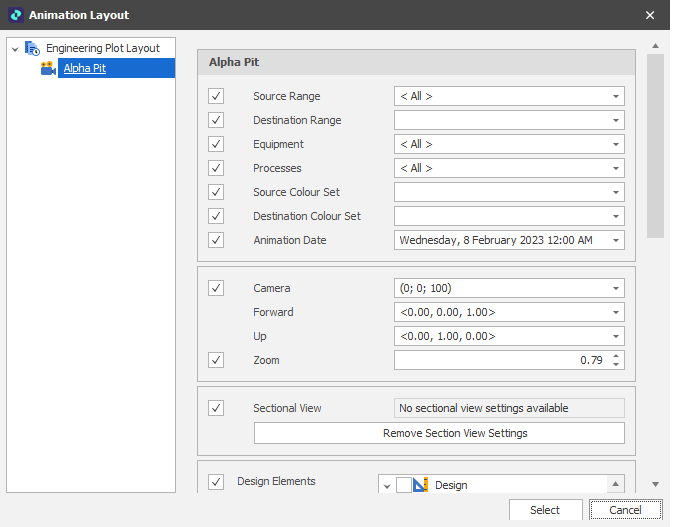The width and height of the screenshot is (673, 527).
Task: Collapse the Design elements tree node
Action: (x=386, y=486)
